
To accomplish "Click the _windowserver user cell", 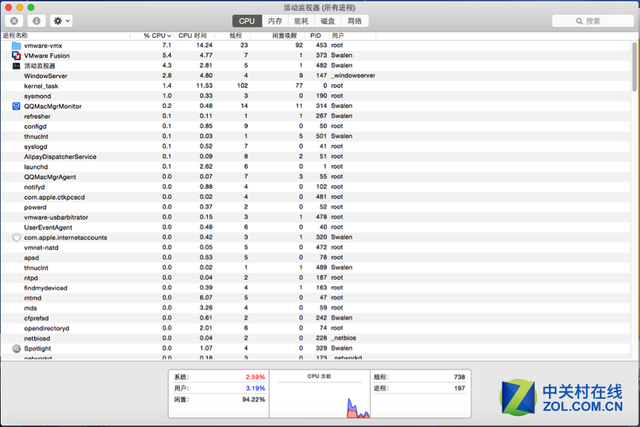I will pyautogui.click(x=353, y=76).
